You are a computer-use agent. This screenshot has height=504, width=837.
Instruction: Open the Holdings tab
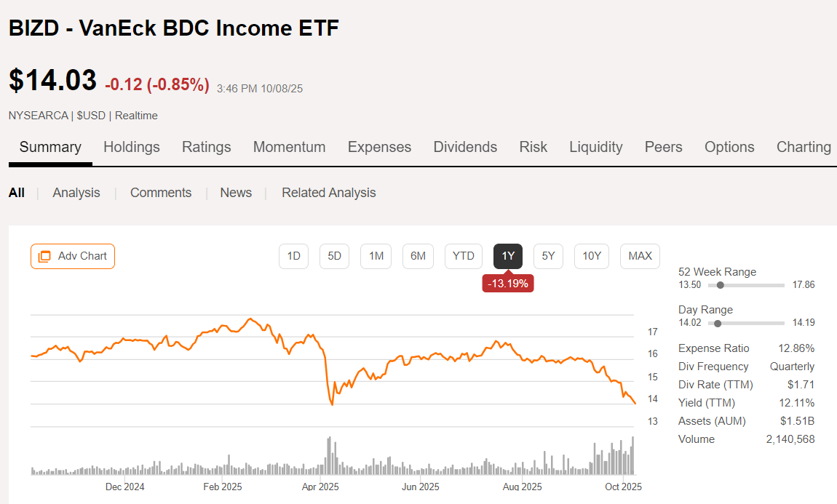tap(132, 147)
